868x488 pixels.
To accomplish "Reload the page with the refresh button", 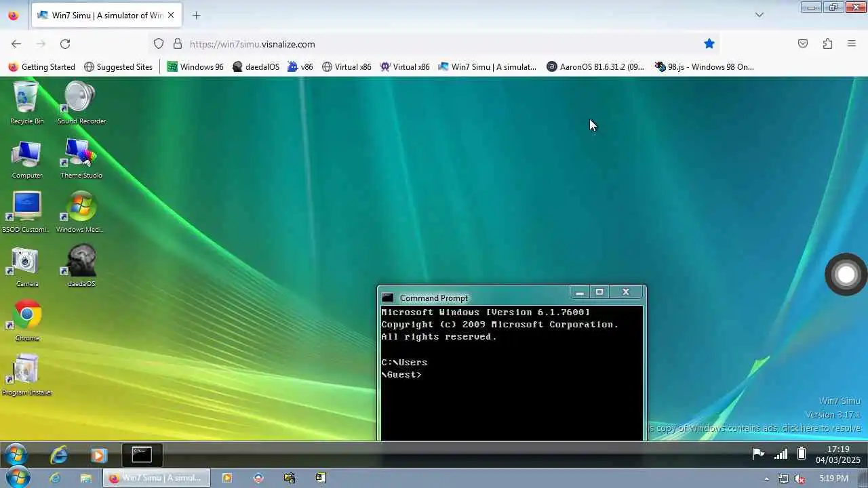I will tap(65, 43).
